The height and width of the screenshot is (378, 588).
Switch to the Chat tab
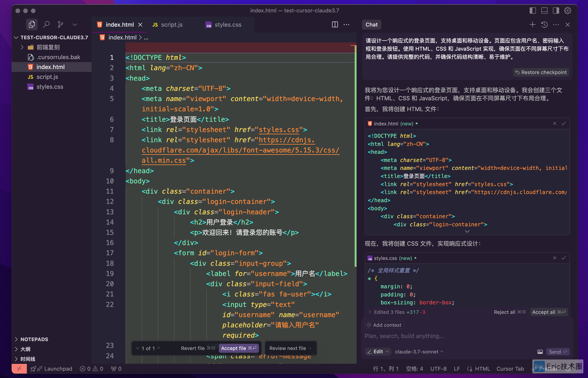click(371, 25)
